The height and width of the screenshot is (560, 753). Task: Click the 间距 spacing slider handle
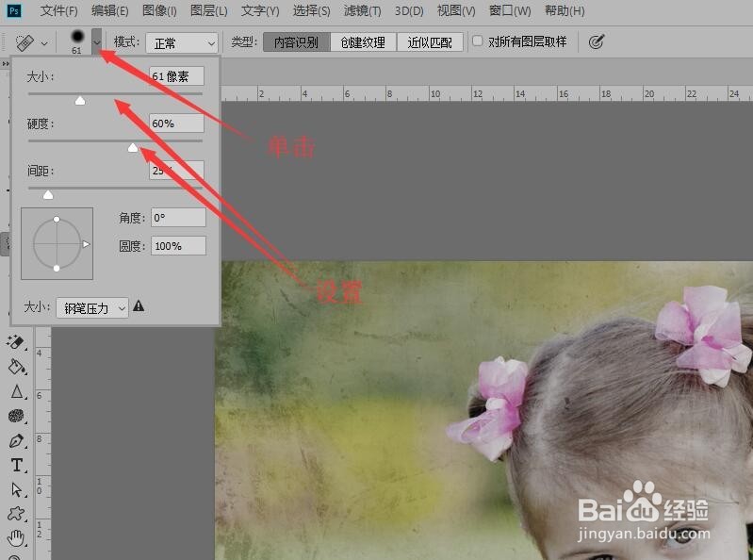pos(48,194)
